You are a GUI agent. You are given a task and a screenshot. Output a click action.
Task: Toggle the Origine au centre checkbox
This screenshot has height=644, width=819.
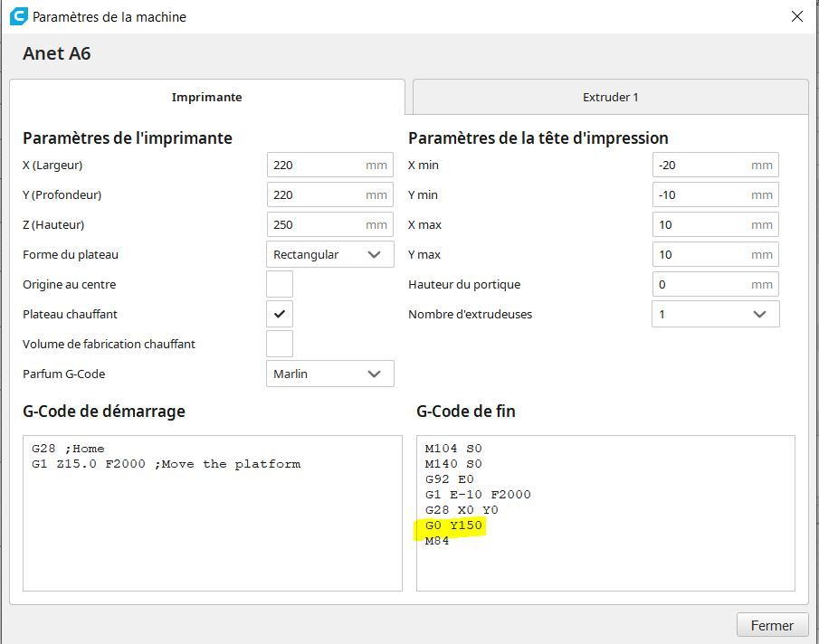pyautogui.click(x=280, y=284)
